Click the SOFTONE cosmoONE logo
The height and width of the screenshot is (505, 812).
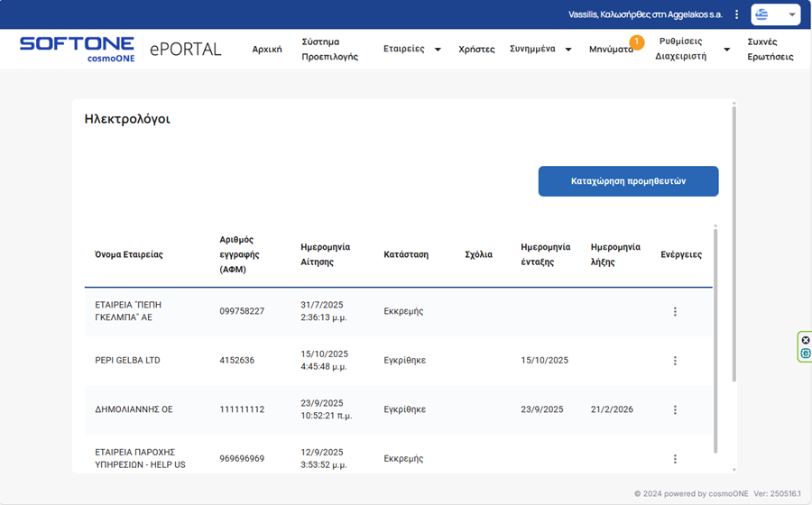point(77,49)
